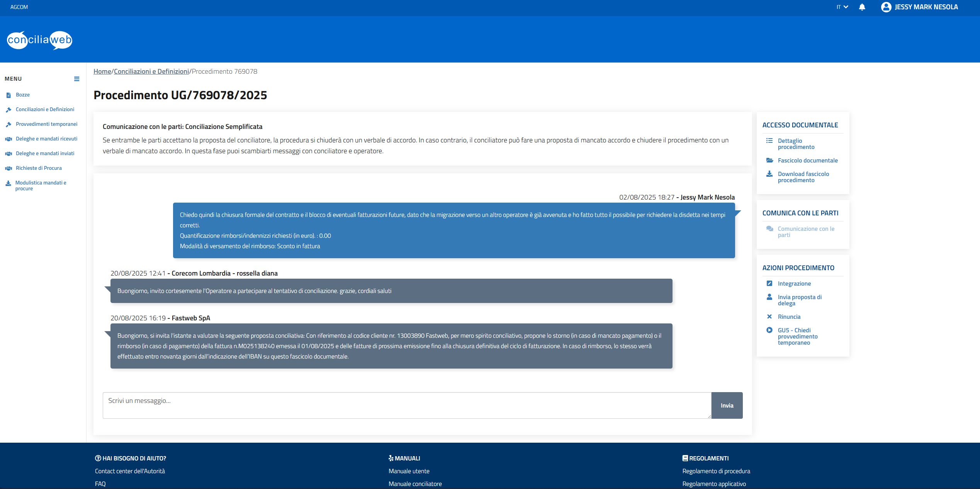980x489 pixels.
Task: Open Conciliazioni e Definizioni menu item
Action: pyautogui.click(x=45, y=109)
